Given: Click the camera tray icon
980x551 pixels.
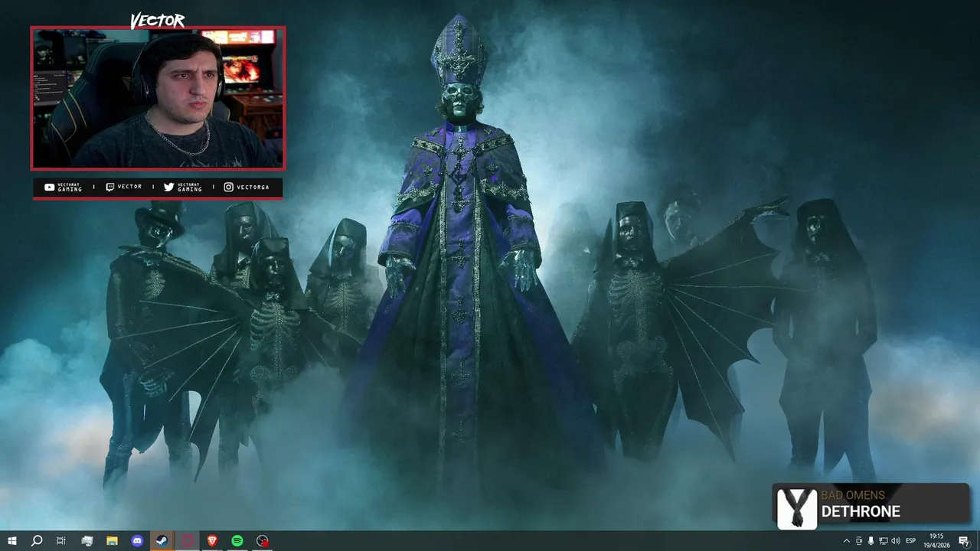Looking at the screenshot, I should point(858,541).
